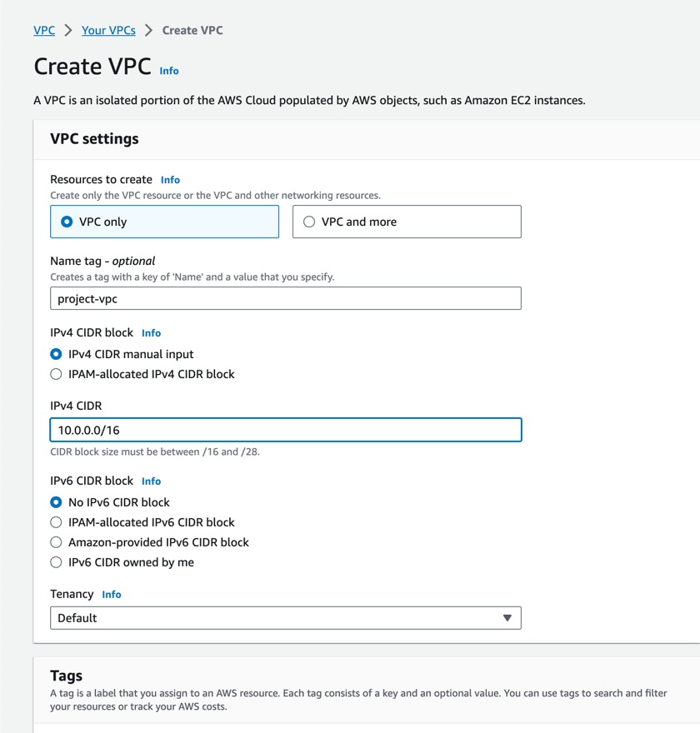Enable Amazon-provided IPv6 CIDR block
Screen dimensions: 700x733
click(56, 542)
